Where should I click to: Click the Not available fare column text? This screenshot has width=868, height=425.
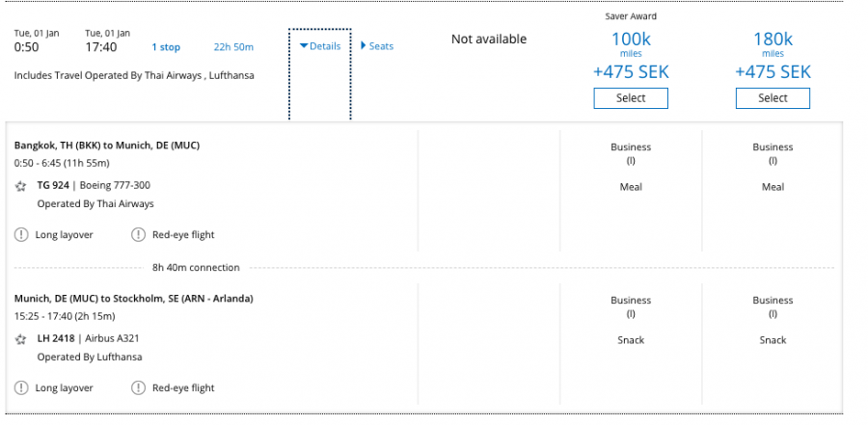489,40
